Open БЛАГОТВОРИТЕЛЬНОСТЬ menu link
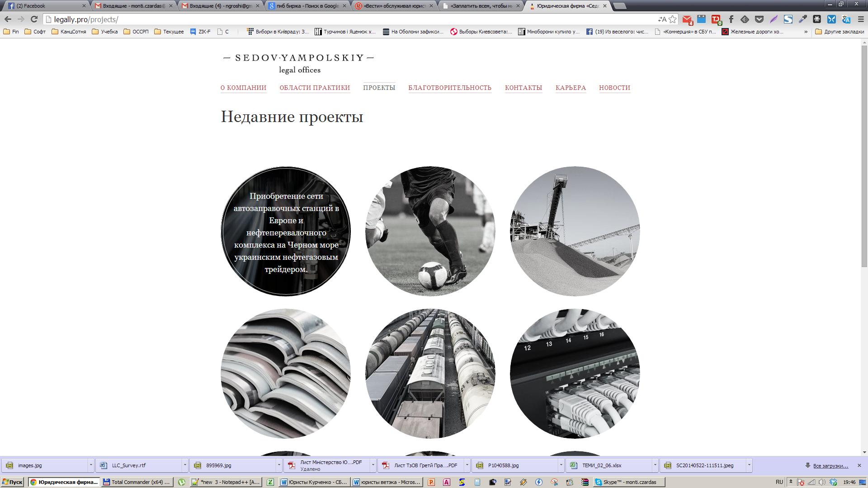 pos(450,88)
